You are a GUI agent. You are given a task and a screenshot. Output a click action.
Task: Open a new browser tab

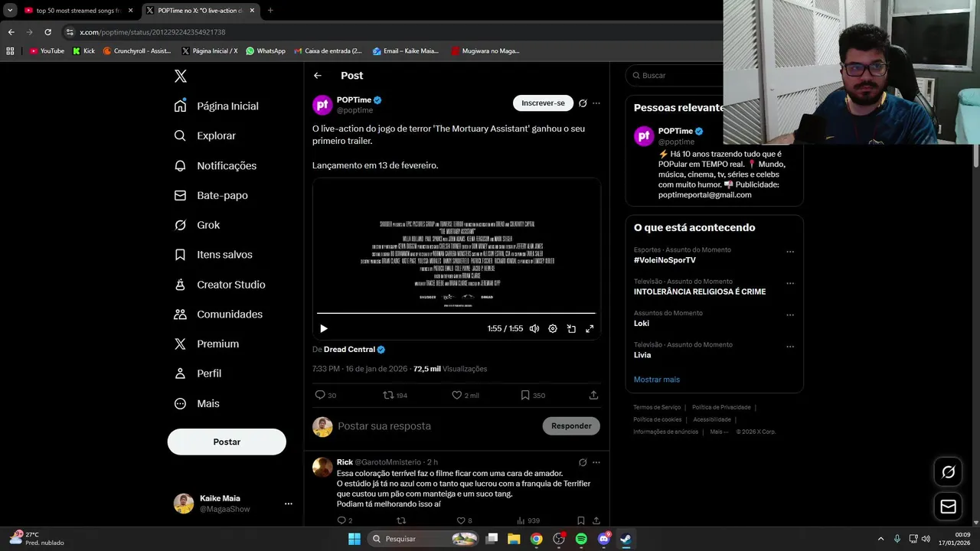(x=270, y=11)
